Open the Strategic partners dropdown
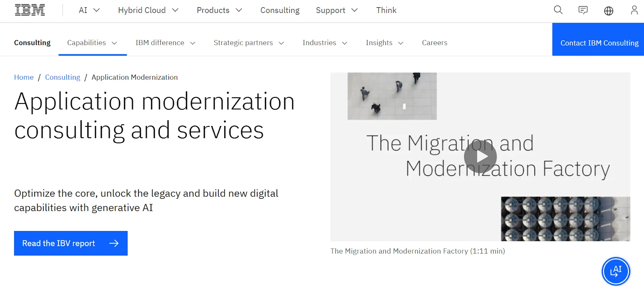 click(249, 43)
